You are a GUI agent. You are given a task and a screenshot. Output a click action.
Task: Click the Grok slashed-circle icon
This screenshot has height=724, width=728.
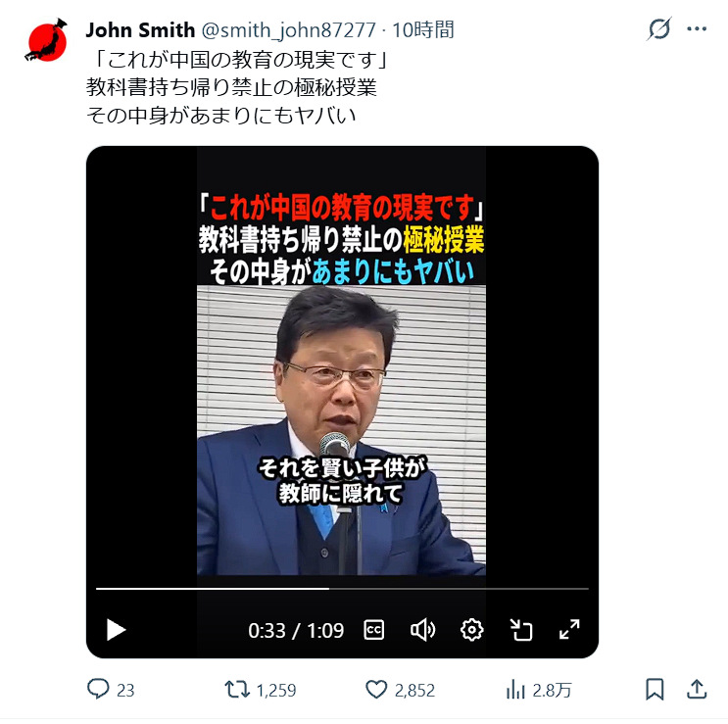pos(659,29)
